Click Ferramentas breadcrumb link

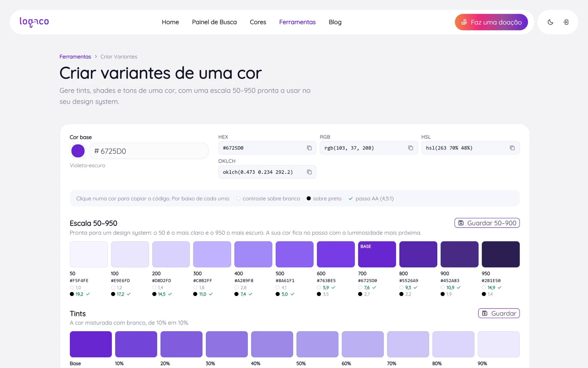pyautogui.click(x=75, y=57)
